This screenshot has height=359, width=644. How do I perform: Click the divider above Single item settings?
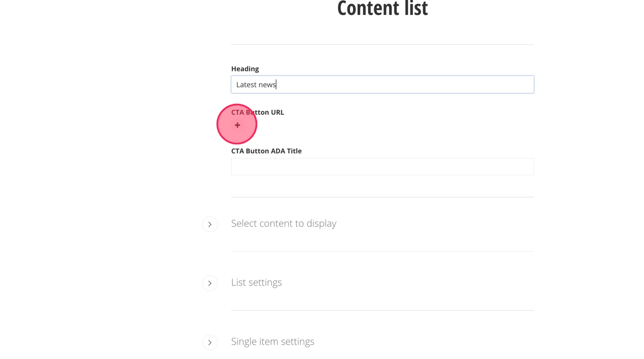[382, 310]
